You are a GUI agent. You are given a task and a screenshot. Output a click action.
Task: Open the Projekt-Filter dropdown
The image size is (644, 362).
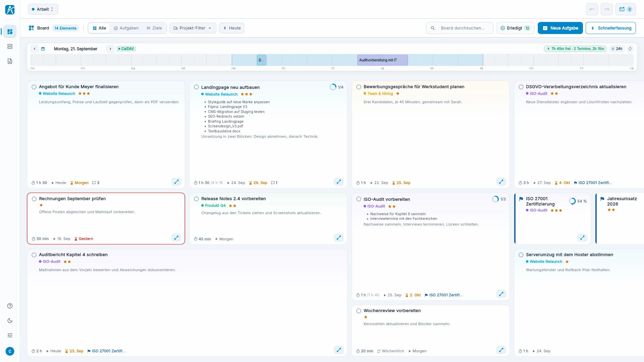click(x=193, y=28)
